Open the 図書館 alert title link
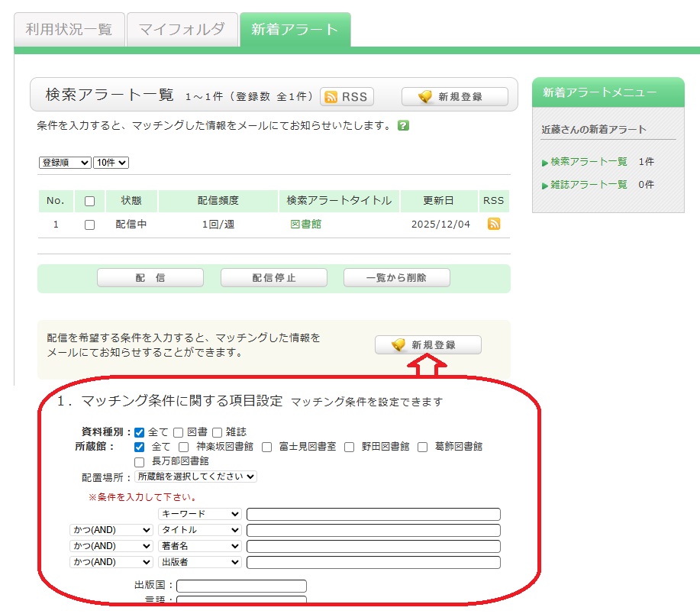700x614 pixels. (305, 225)
